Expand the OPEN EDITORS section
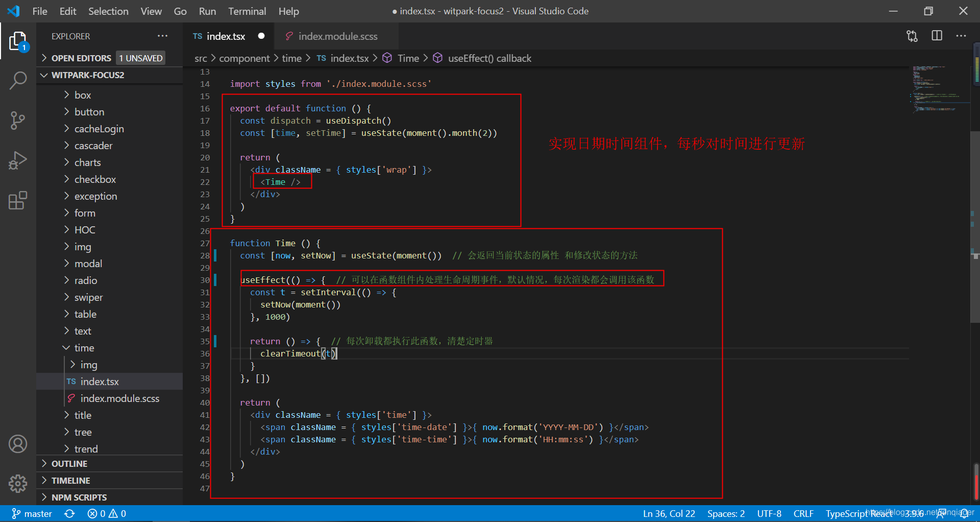Screen dimensions: 980x522 (110, 58)
